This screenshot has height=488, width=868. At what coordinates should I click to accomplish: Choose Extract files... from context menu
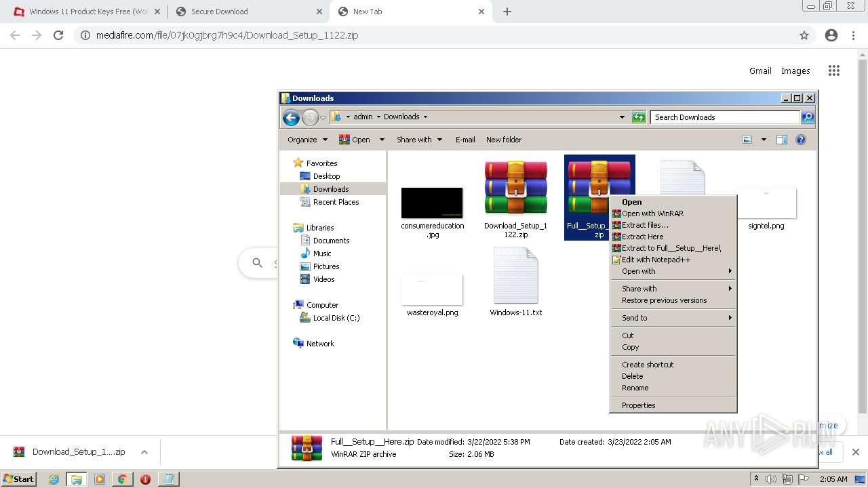tap(673, 225)
